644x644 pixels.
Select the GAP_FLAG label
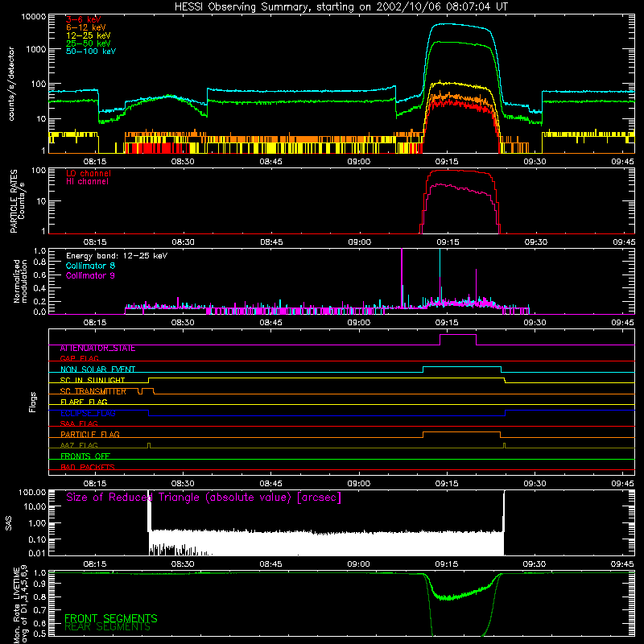coord(79,358)
